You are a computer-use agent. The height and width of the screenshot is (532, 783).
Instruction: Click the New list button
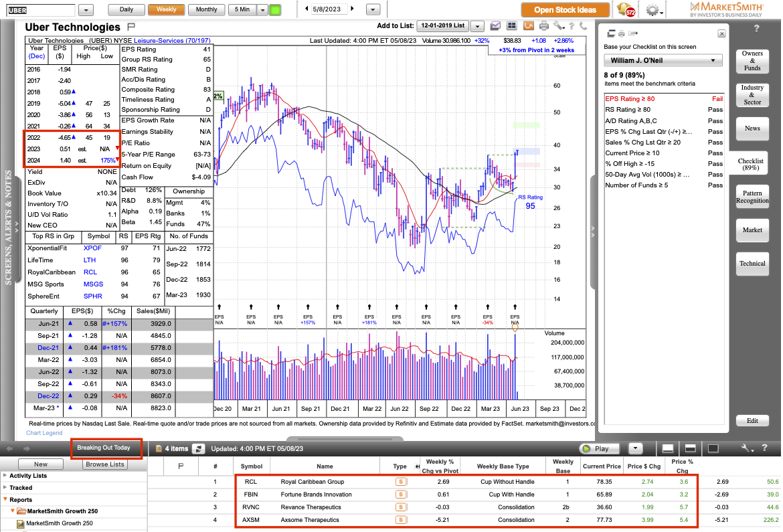point(41,464)
